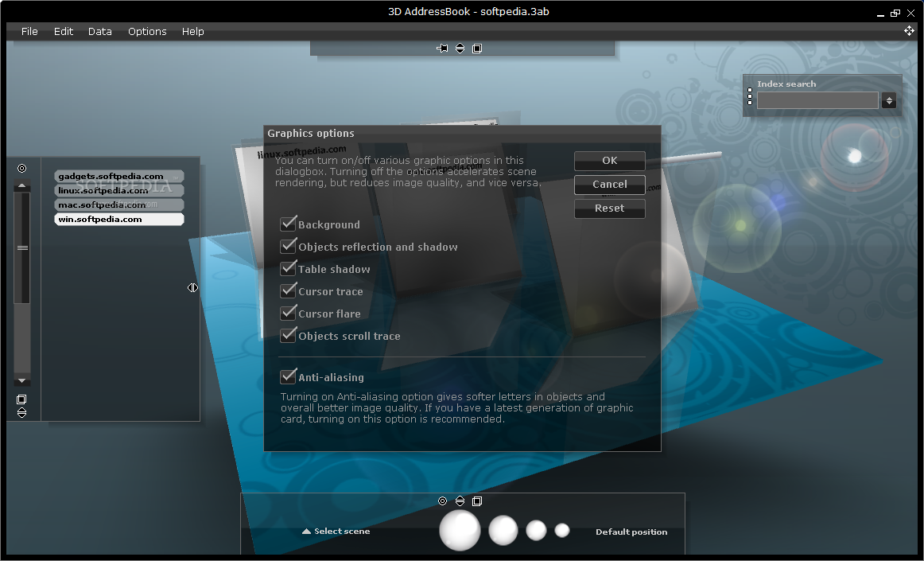Click the dotted grip beside Index search
The image size is (924, 561).
[x=750, y=96]
